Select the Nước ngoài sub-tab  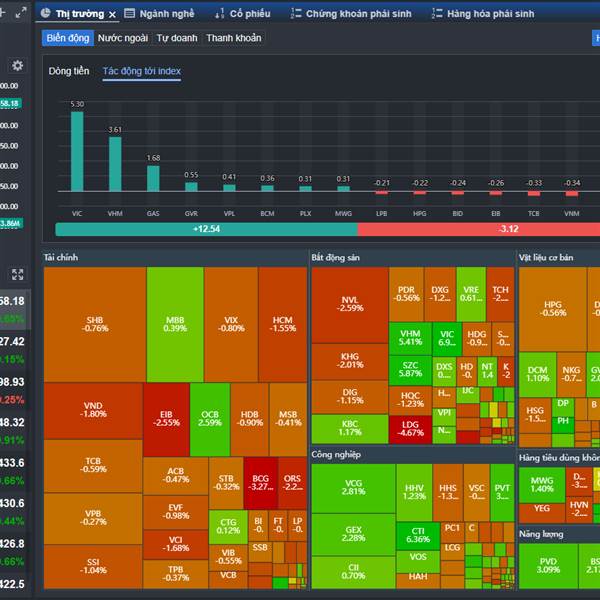(123, 38)
